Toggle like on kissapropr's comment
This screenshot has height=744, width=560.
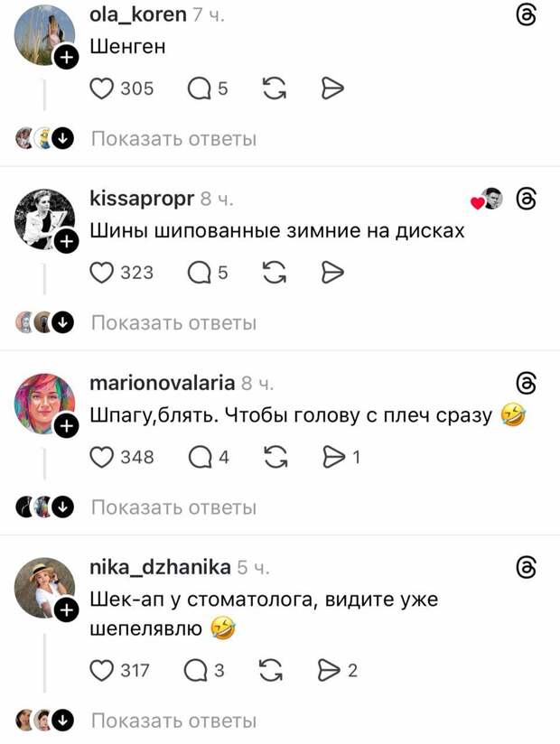(x=101, y=273)
